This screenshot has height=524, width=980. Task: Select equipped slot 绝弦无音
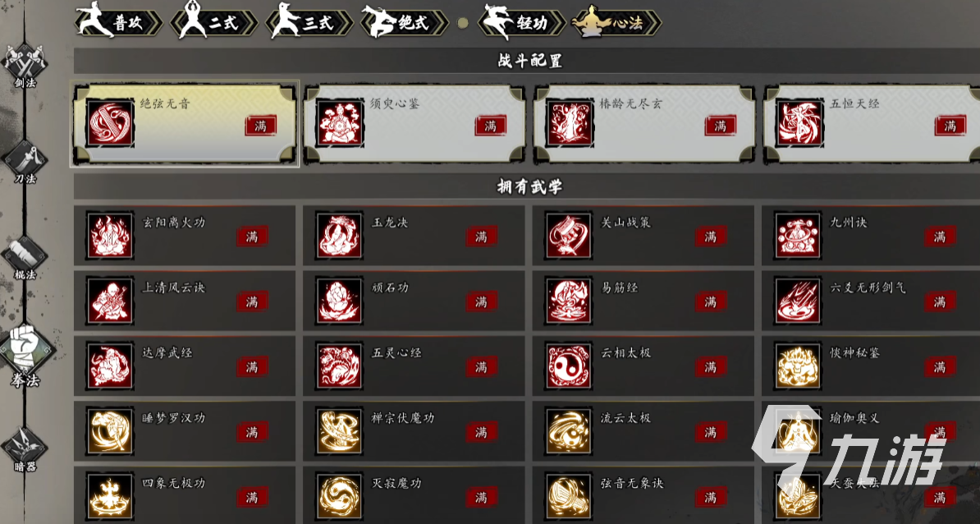click(x=185, y=124)
